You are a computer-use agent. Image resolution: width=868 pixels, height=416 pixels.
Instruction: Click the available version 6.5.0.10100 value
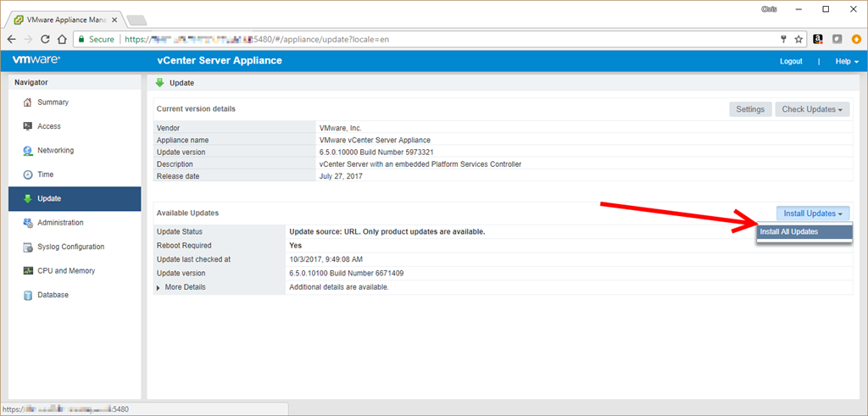click(x=347, y=274)
